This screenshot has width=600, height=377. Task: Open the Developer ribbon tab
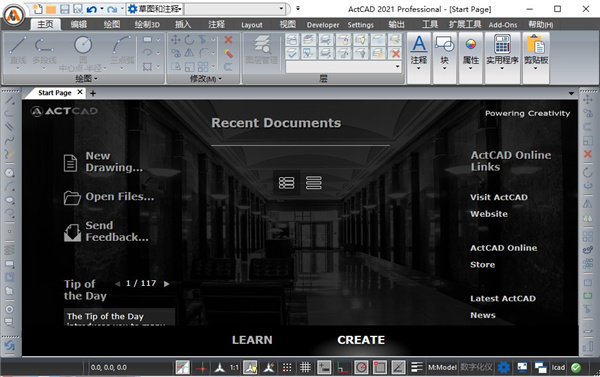point(323,25)
